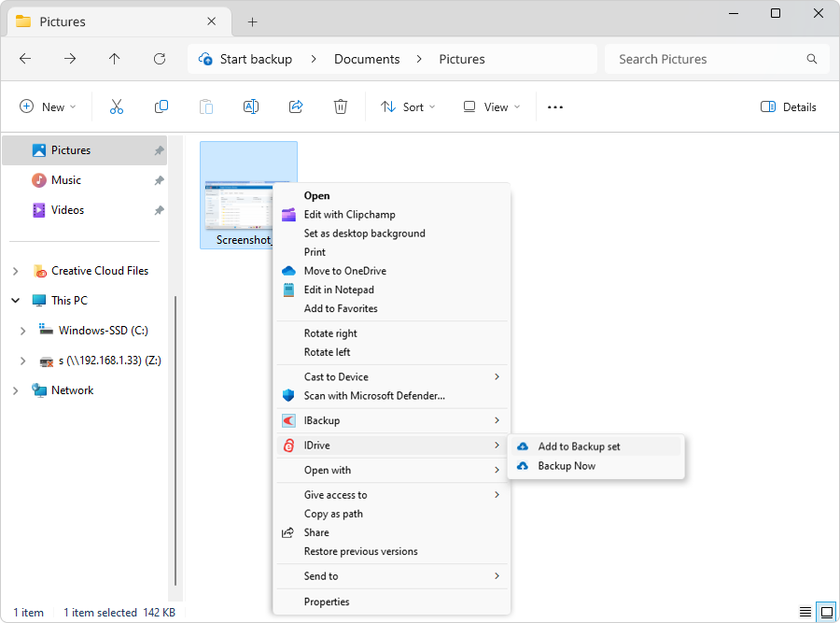
Task: Collapse the This PC tree node
Action: pyautogui.click(x=15, y=301)
